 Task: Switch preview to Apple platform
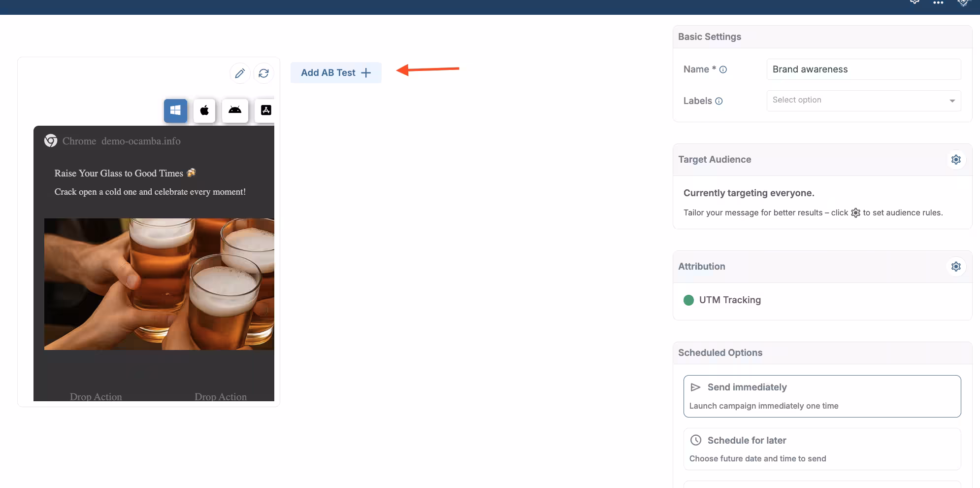click(x=204, y=110)
